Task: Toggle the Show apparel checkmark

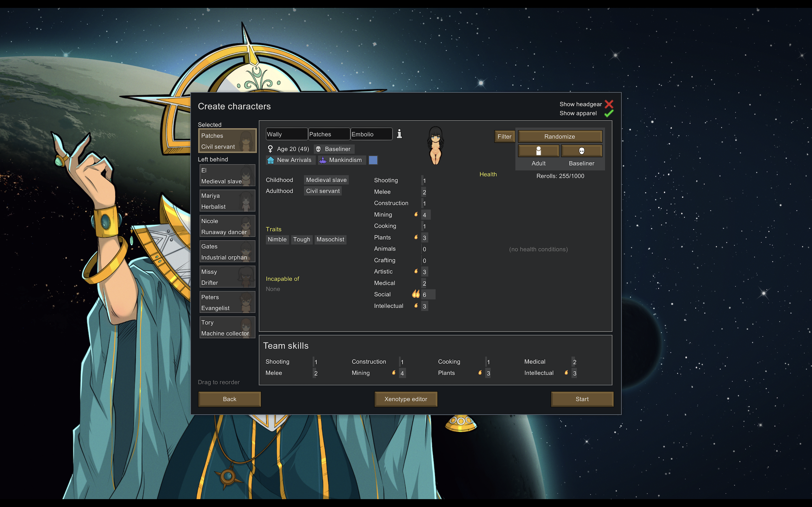Action: (x=609, y=113)
